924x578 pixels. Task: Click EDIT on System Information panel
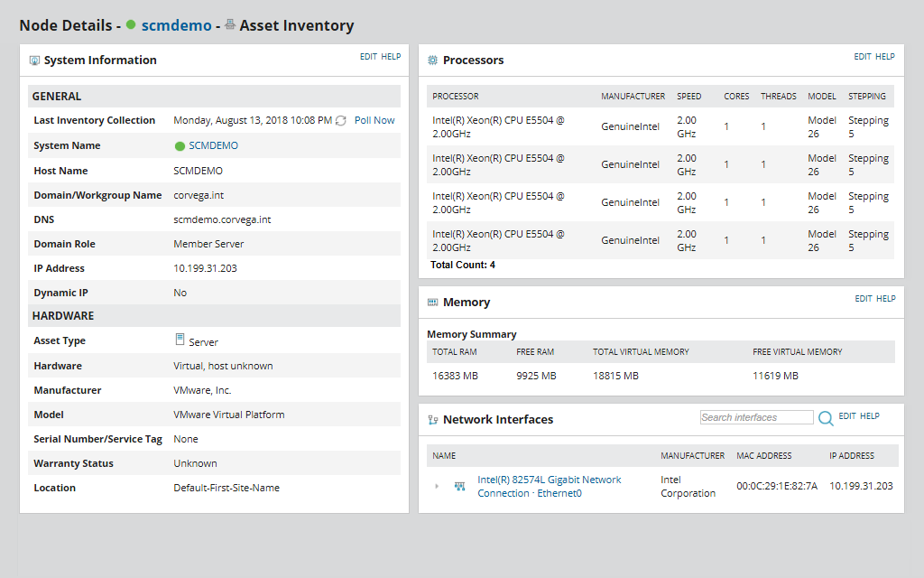368,57
